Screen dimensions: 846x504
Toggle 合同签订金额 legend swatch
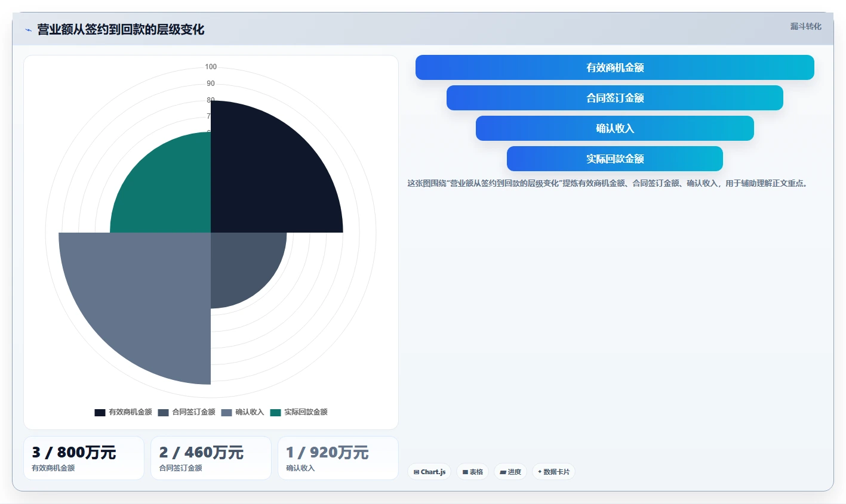pos(163,412)
